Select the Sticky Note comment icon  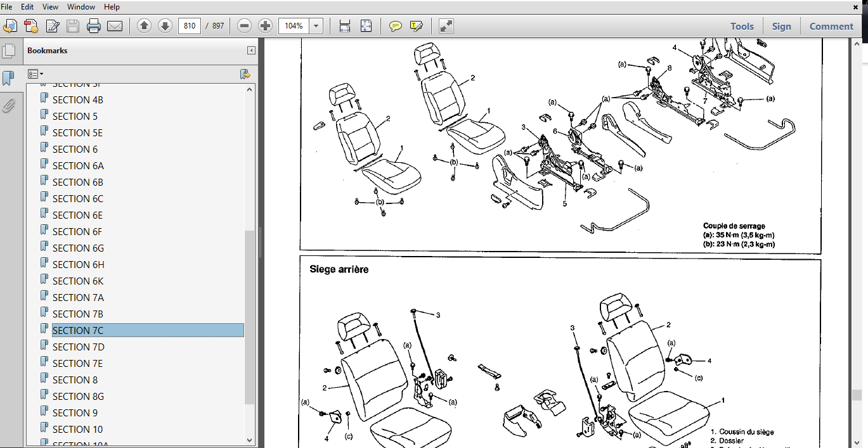[396, 26]
